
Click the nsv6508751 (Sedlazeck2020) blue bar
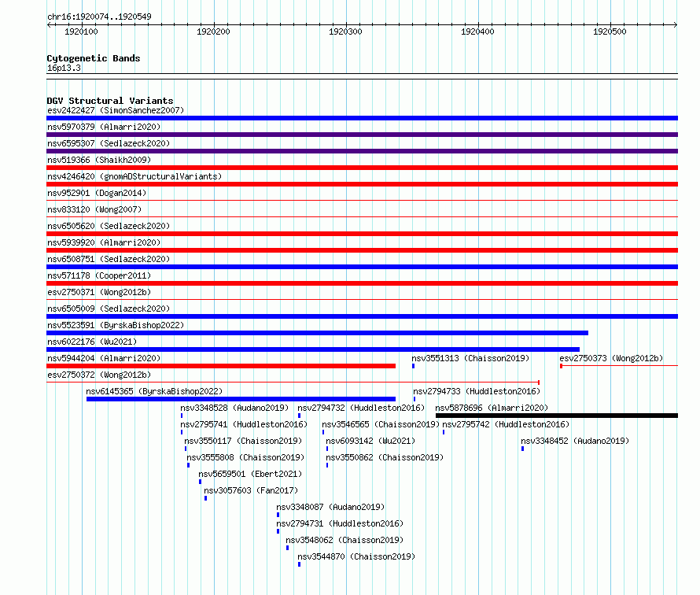362,267
